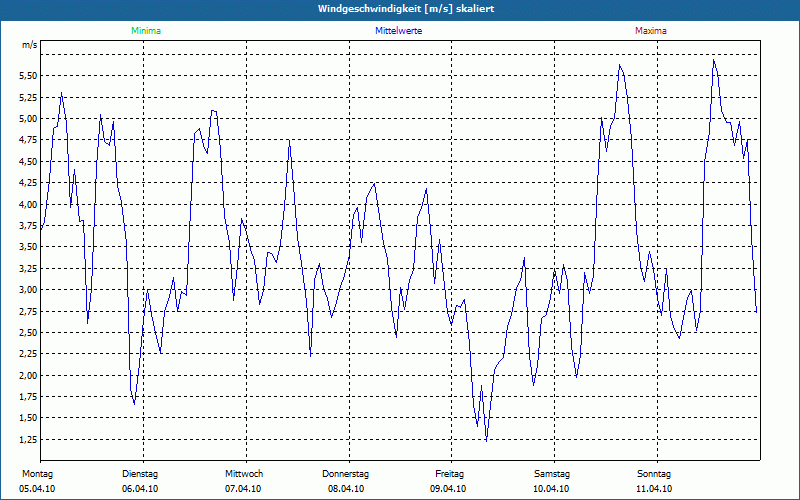Click the Montag day label
The image size is (800, 500).
coord(37,474)
